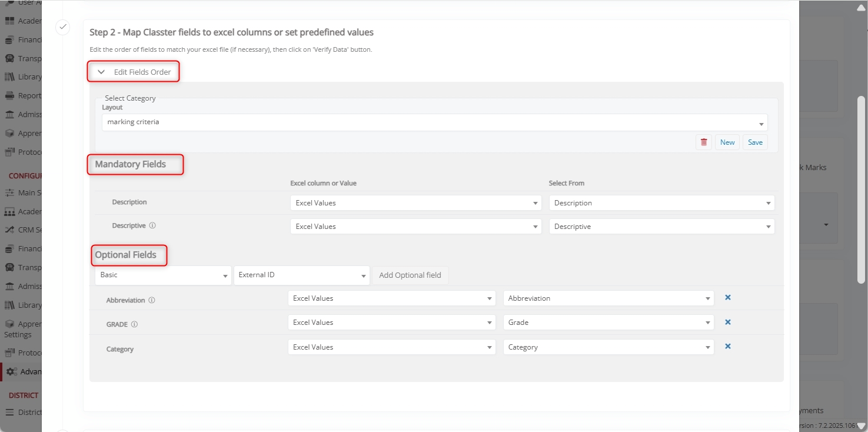Open the External ID field dropdown
The image size is (868, 432).
301,275
